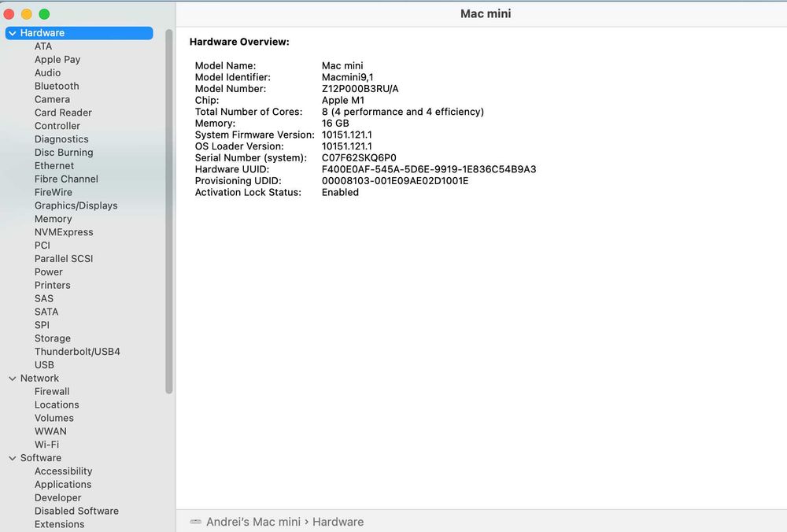
Task: Click the Mac mini icon in path bar
Action: 195,522
